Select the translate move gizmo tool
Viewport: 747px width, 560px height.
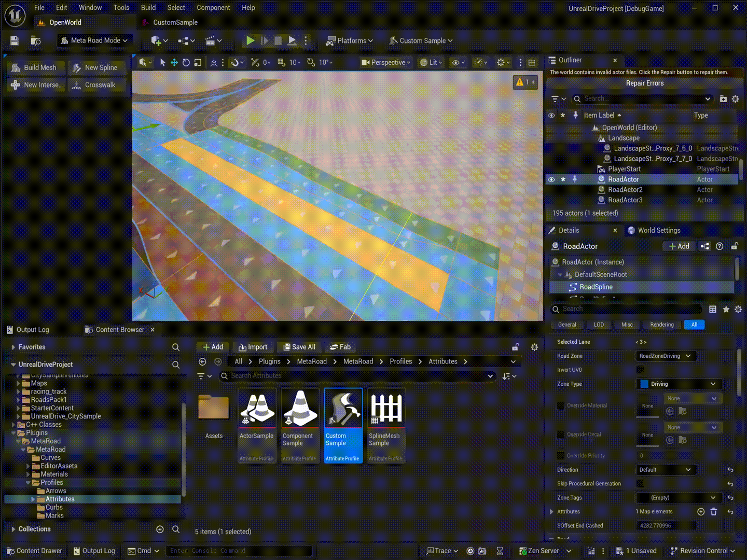tap(174, 62)
